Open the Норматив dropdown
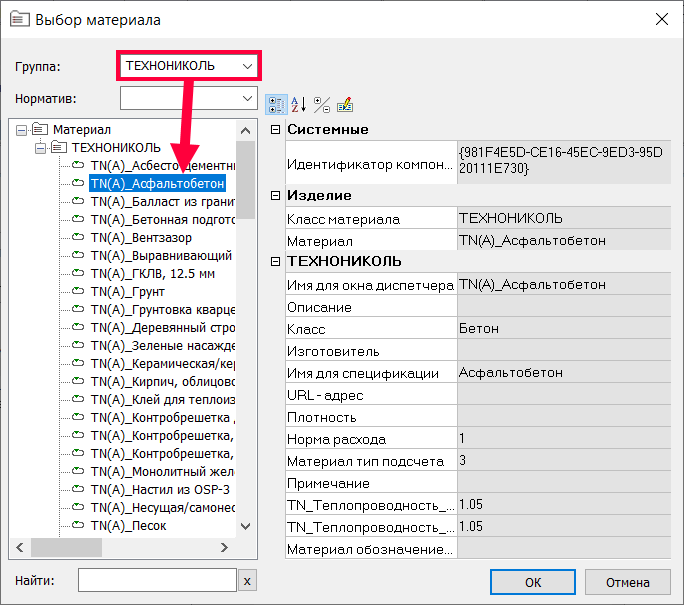 tap(247, 98)
